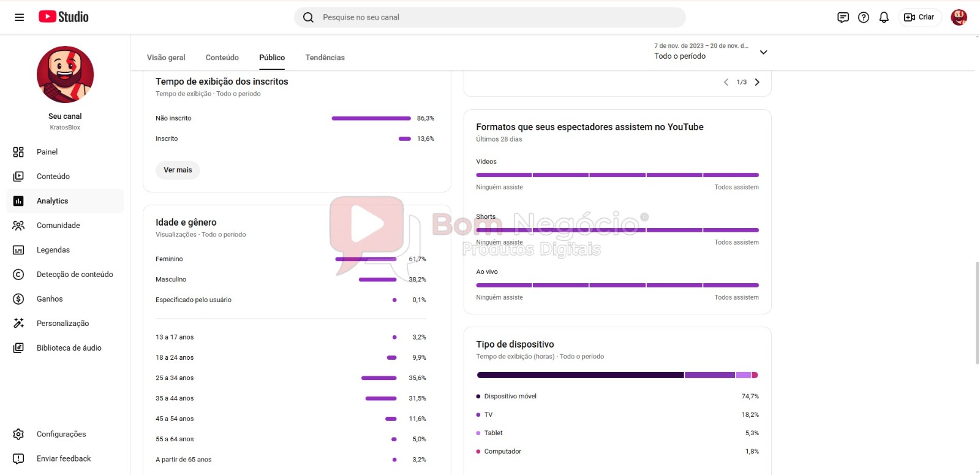Screen dimensions: 980x475
Task: Click the device type distribution bar
Action: [617, 375]
